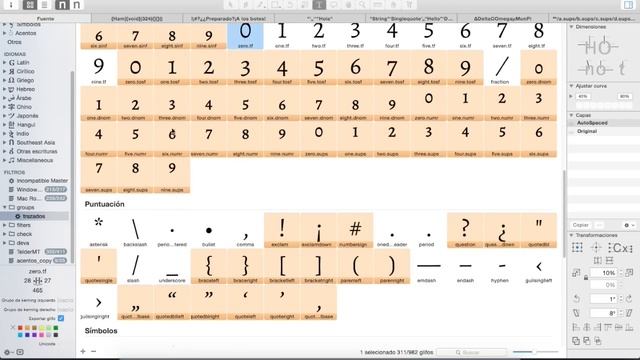Open the tab containing 'Hola'
The image size is (640, 360).
click(x=320, y=18)
